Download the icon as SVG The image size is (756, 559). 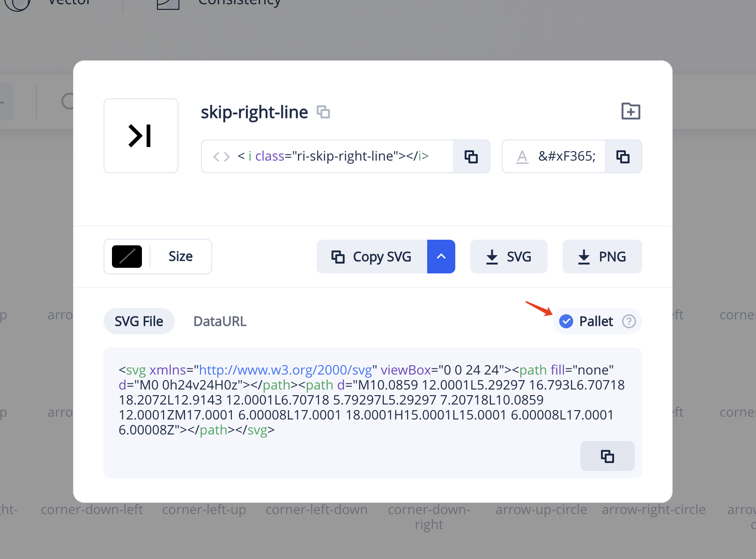pos(509,256)
